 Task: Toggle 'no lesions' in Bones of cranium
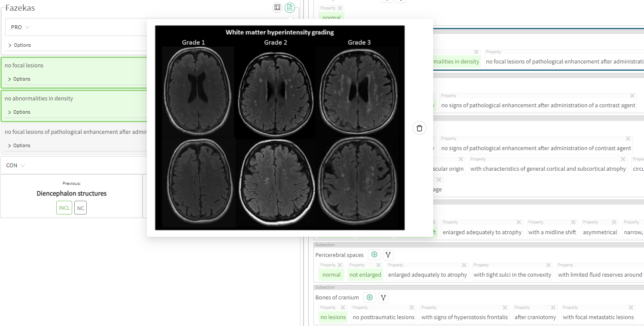[333, 317]
